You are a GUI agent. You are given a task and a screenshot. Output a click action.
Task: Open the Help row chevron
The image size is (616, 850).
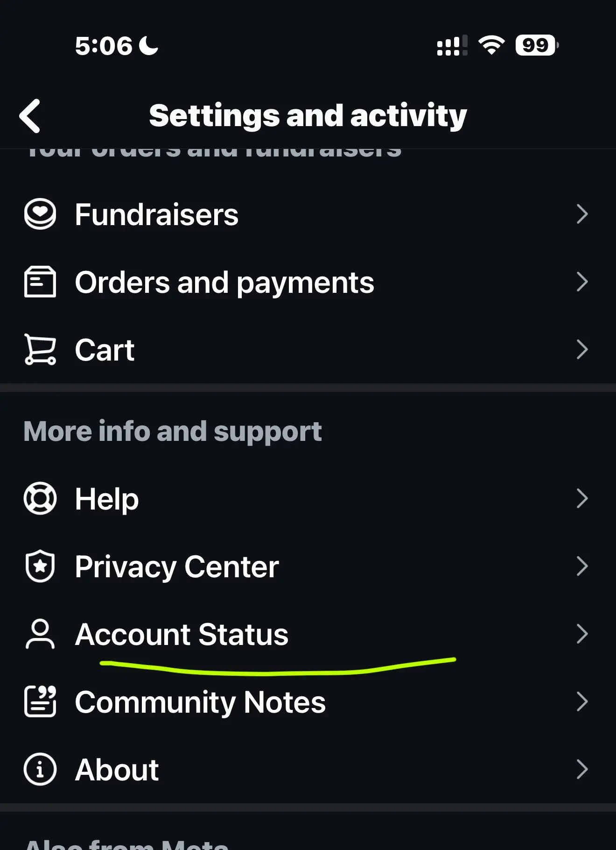[x=582, y=498]
